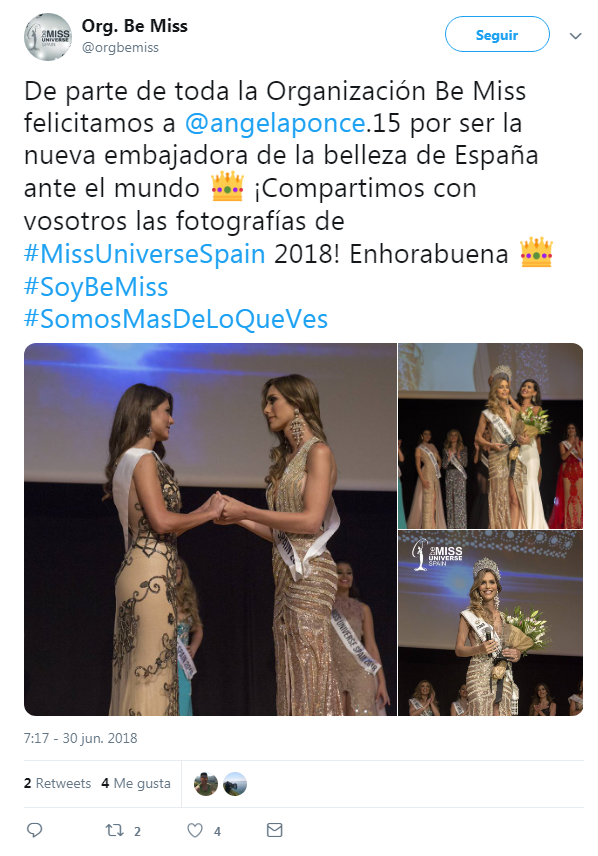The height and width of the screenshot is (856, 598).
Task: Open @angelaponce mention link
Action: 275,123
